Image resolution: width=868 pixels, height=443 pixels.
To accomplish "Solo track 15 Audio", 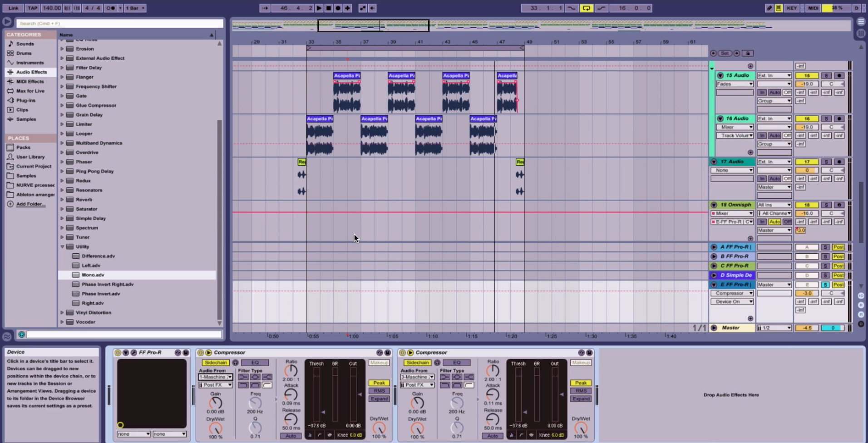I will coord(826,76).
